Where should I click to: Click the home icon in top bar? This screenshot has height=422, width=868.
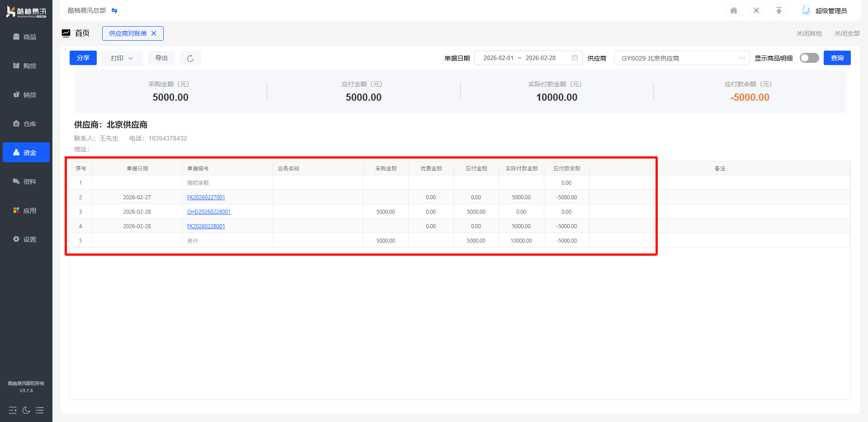(734, 10)
